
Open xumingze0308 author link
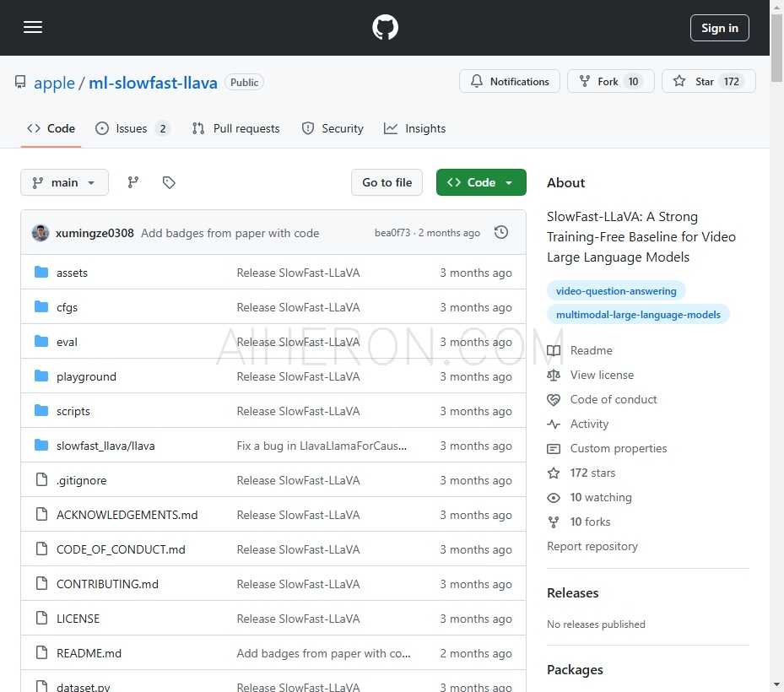tap(95, 233)
